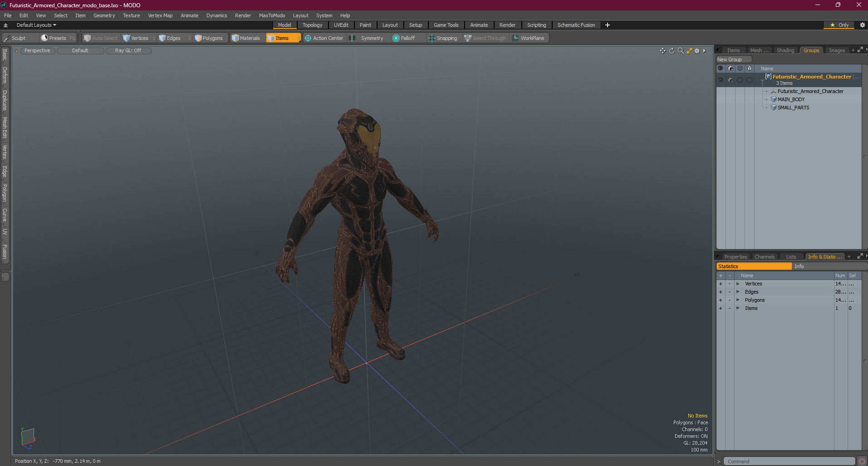Expand the Vertices statistics row
The image size is (868, 466).
coord(738,284)
